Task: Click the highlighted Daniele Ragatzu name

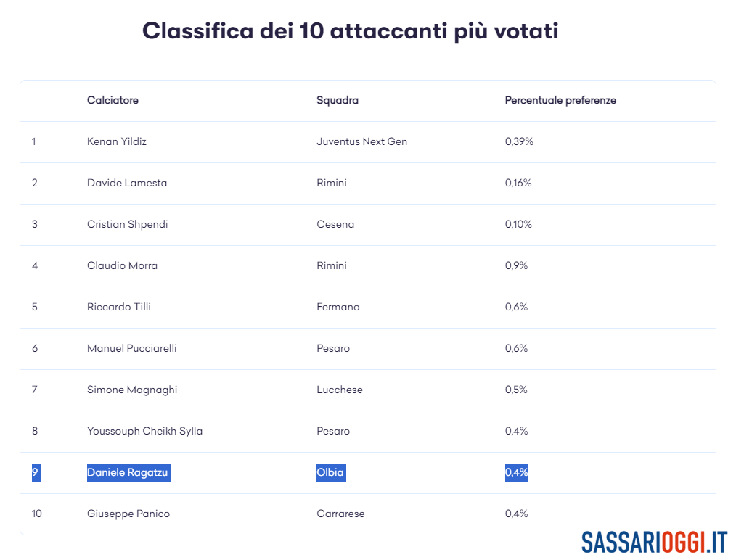Action: pos(128,472)
